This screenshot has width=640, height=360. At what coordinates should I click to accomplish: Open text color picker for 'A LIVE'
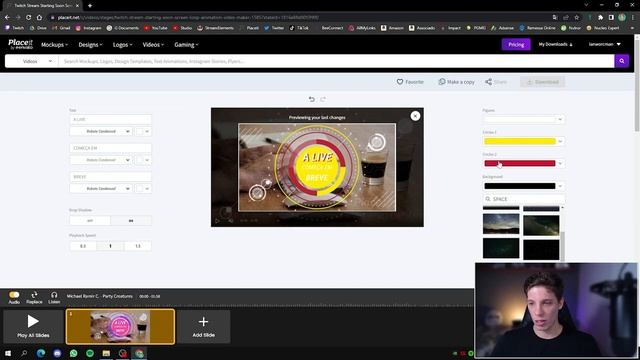(x=143, y=131)
